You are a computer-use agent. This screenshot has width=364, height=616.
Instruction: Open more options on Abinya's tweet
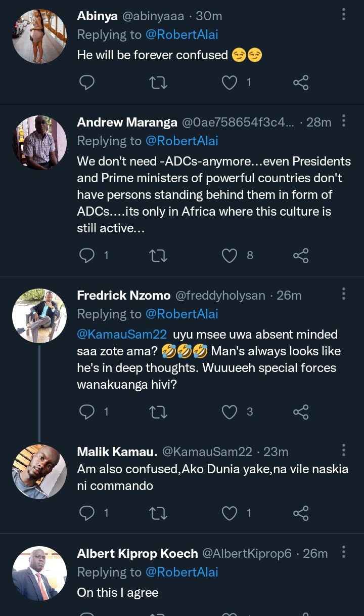click(344, 14)
